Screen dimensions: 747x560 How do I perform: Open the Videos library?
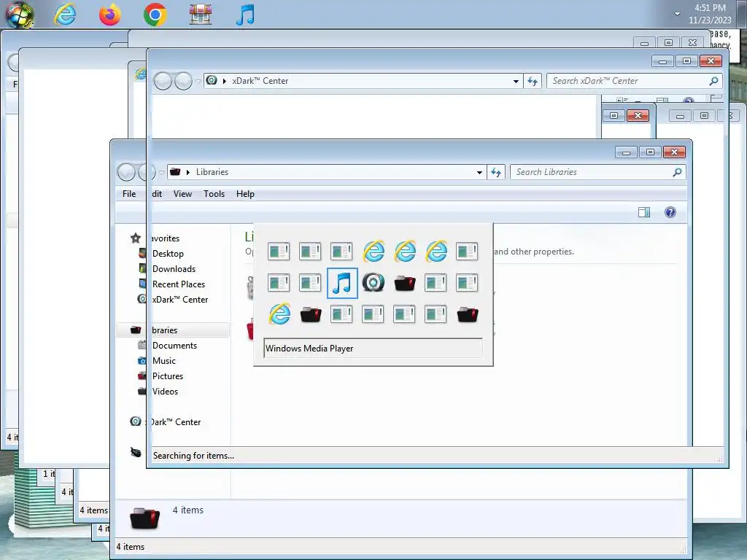pos(165,392)
